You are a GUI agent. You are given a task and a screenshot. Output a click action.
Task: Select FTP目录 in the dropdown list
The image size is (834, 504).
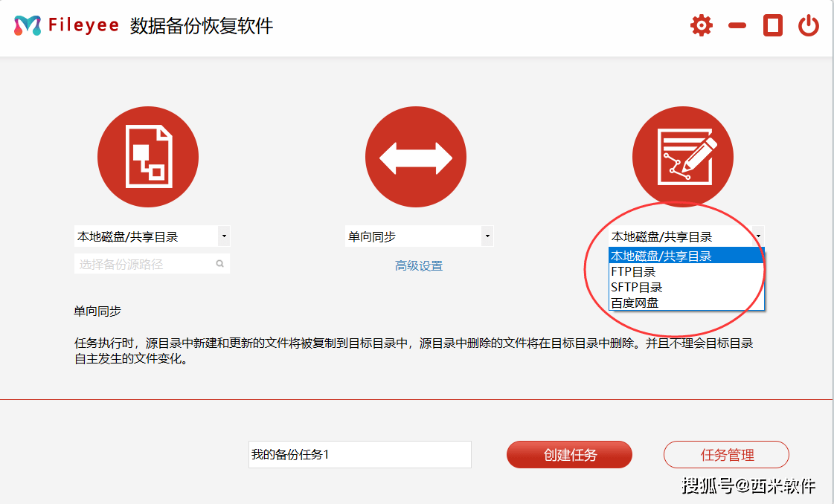pos(686,271)
